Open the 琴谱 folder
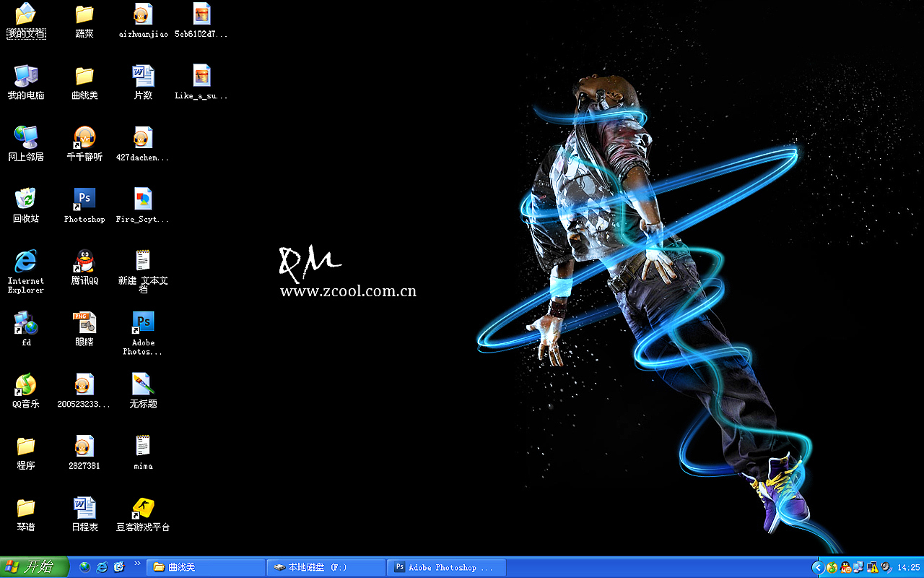924x578 pixels. (x=26, y=514)
